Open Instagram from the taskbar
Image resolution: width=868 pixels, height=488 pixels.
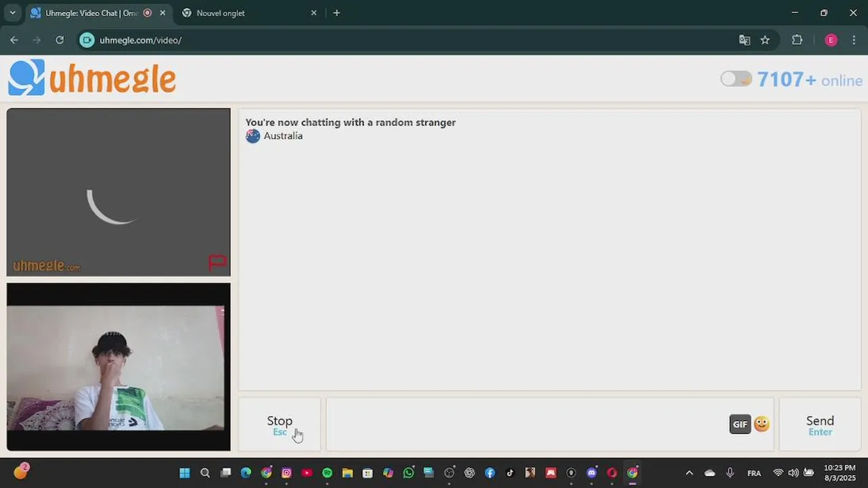[x=286, y=473]
